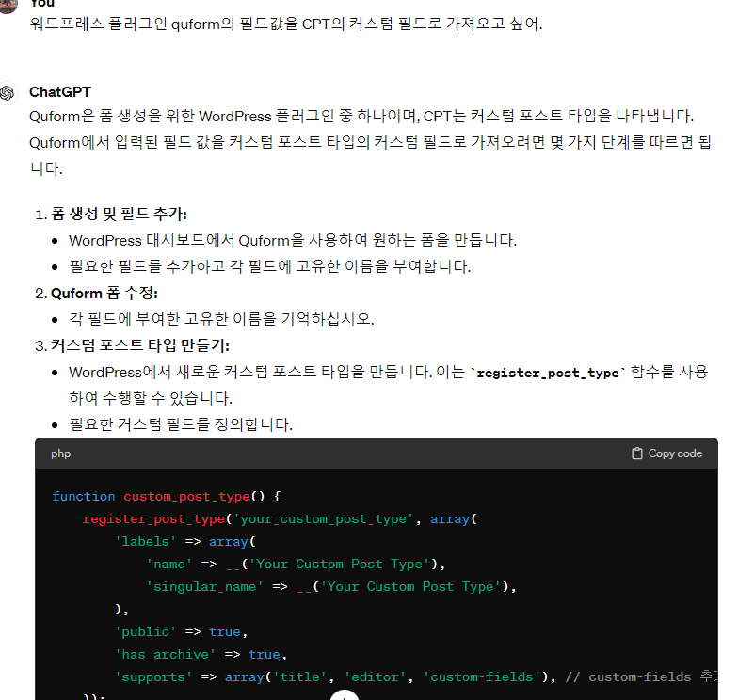The width and height of the screenshot is (738, 700).
Task: Click the 'public' => true code line
Action: point(181,632)
